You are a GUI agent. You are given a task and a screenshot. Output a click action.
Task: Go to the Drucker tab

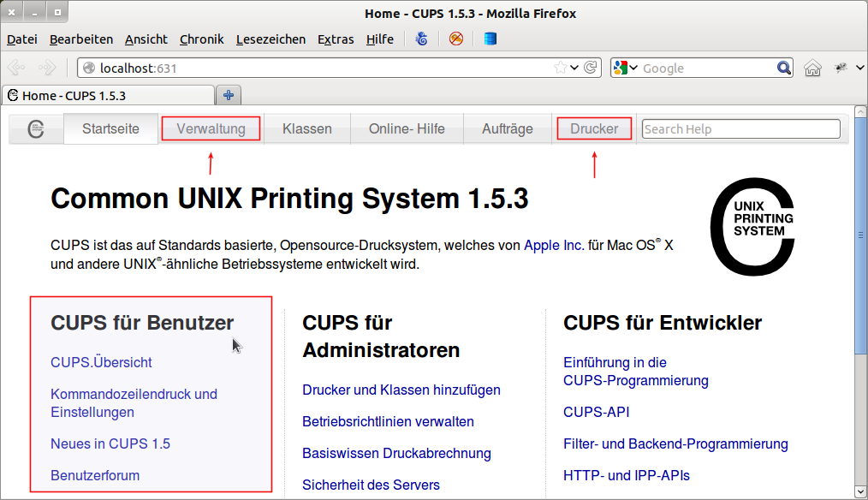click(594, 129)
